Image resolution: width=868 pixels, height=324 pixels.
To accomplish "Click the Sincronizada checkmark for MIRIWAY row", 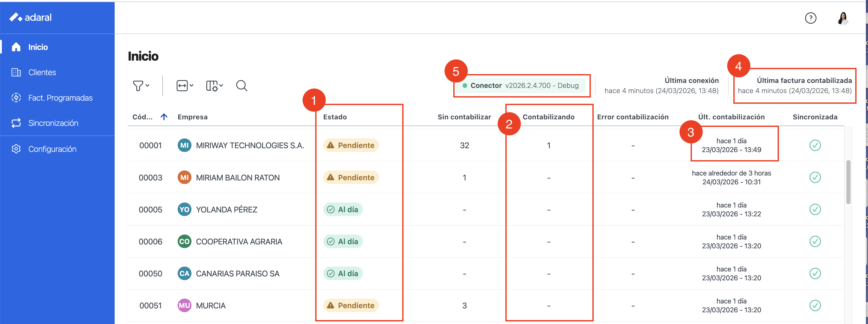I will coord(815,145).
